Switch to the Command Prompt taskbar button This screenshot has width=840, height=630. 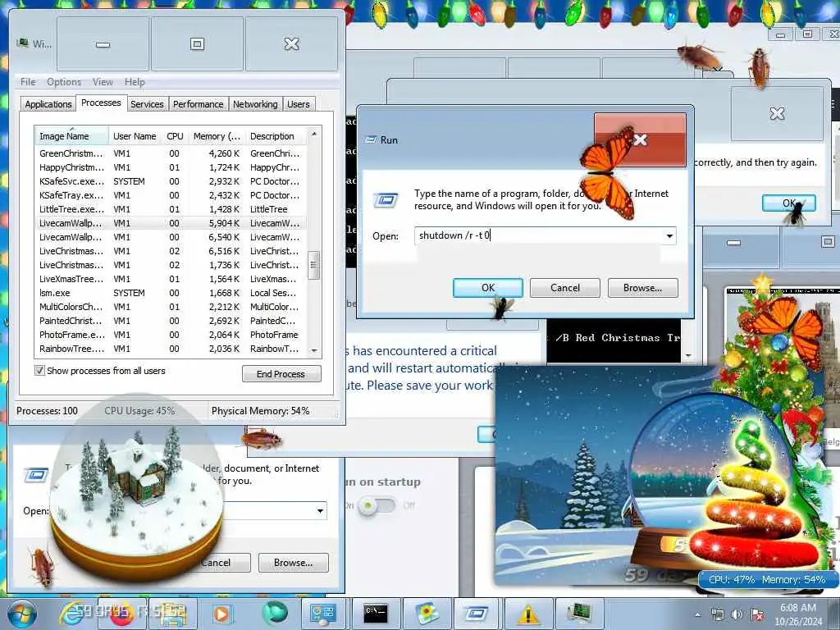pyautogui.click(x=375, y=614)
